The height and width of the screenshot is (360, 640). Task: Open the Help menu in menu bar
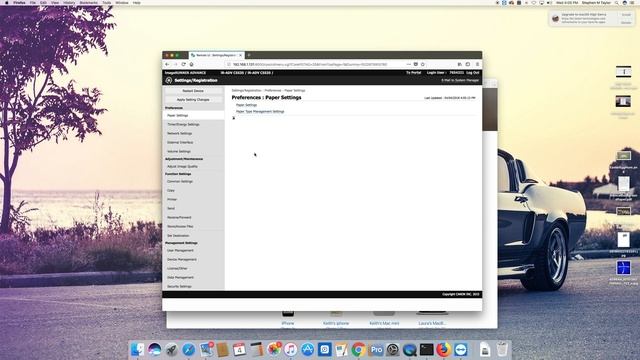(x=137, y=2)
